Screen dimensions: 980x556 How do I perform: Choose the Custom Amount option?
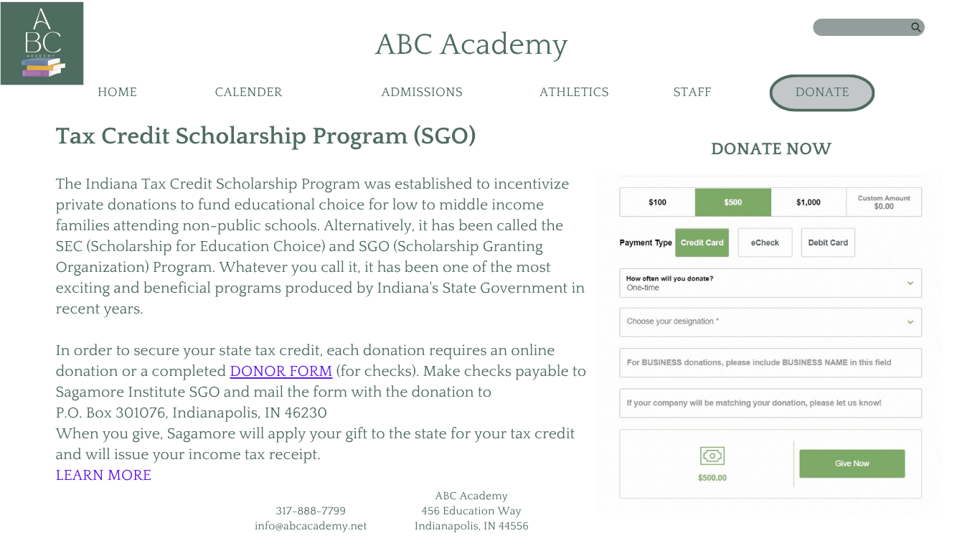point(884,202)
